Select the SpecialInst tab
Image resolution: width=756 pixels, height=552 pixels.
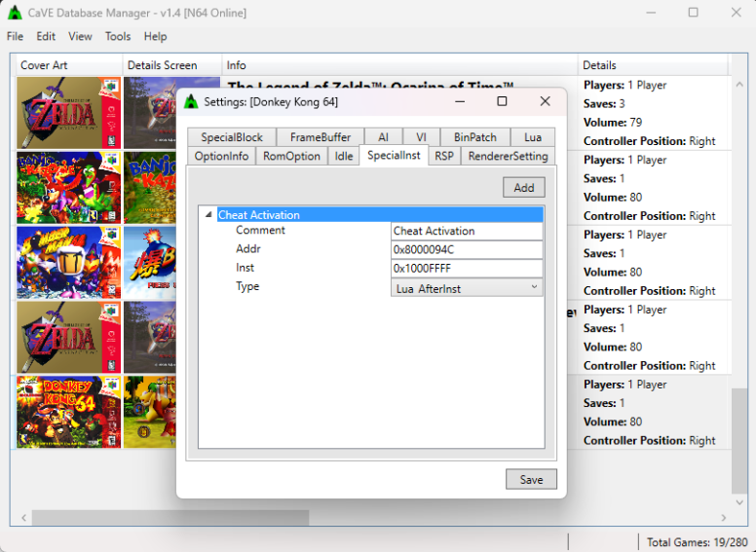coord(394,155)
